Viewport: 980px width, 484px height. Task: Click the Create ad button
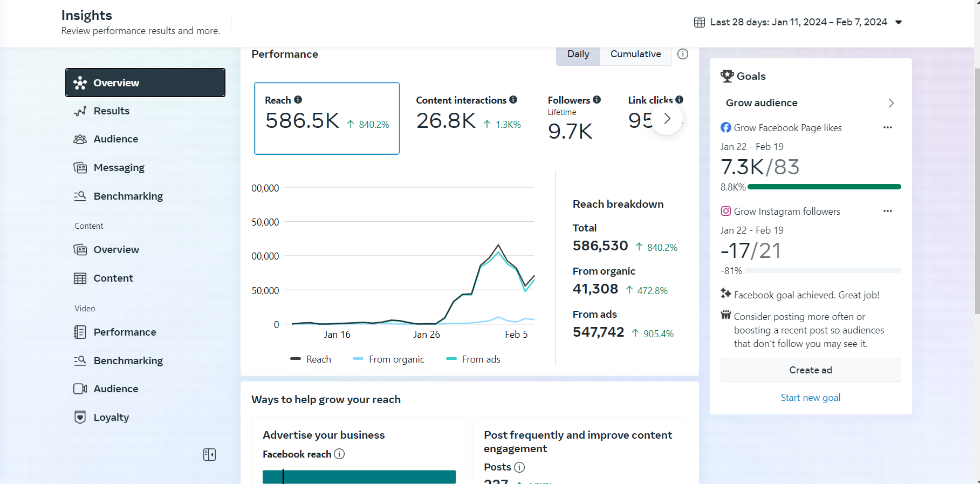(810, 370)
